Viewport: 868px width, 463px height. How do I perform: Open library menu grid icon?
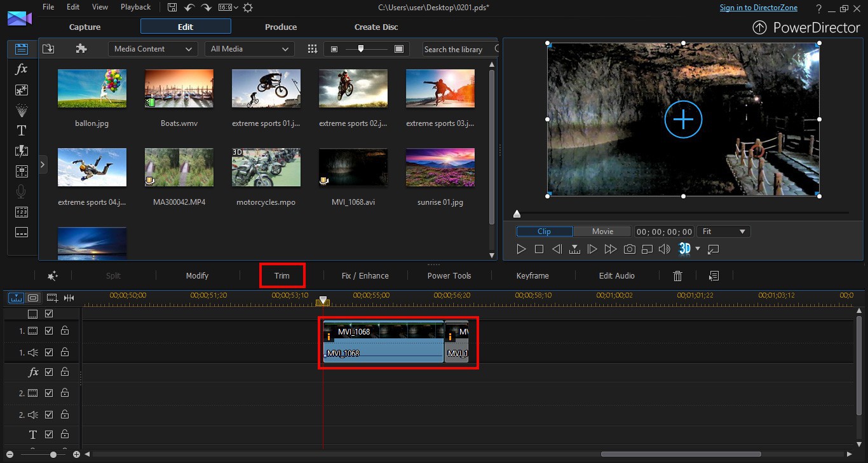pyautogui.click(x=312, y=49)
